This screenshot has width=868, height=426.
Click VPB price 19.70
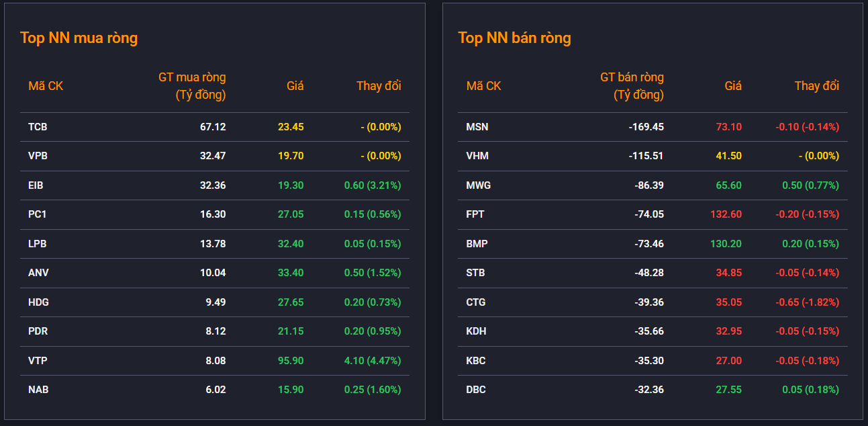pyautogui.click(x=291, y=156)
